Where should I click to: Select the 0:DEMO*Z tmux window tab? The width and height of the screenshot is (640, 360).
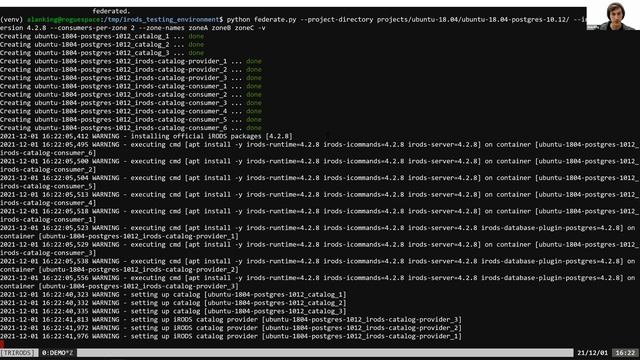click(57, 353)
